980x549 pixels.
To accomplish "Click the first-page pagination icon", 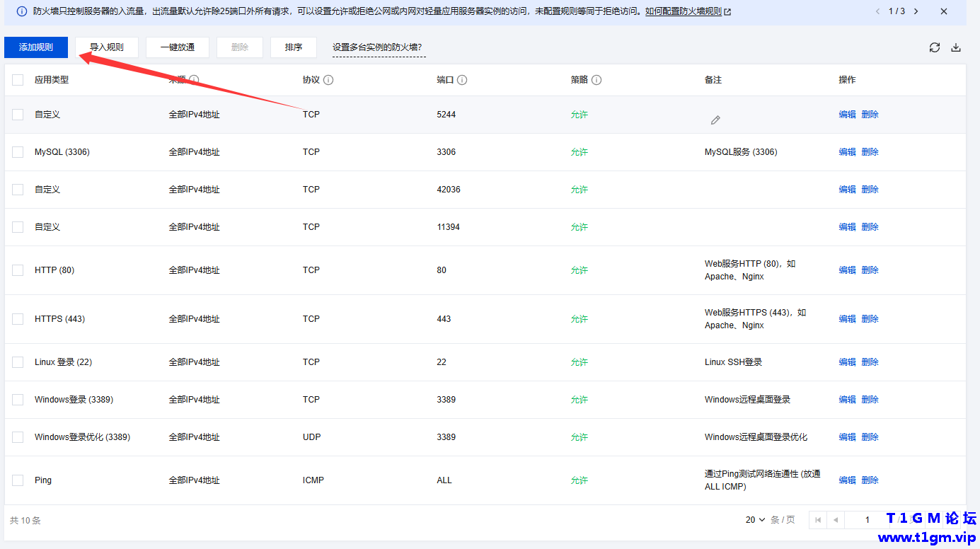I will tap(818, 520).
